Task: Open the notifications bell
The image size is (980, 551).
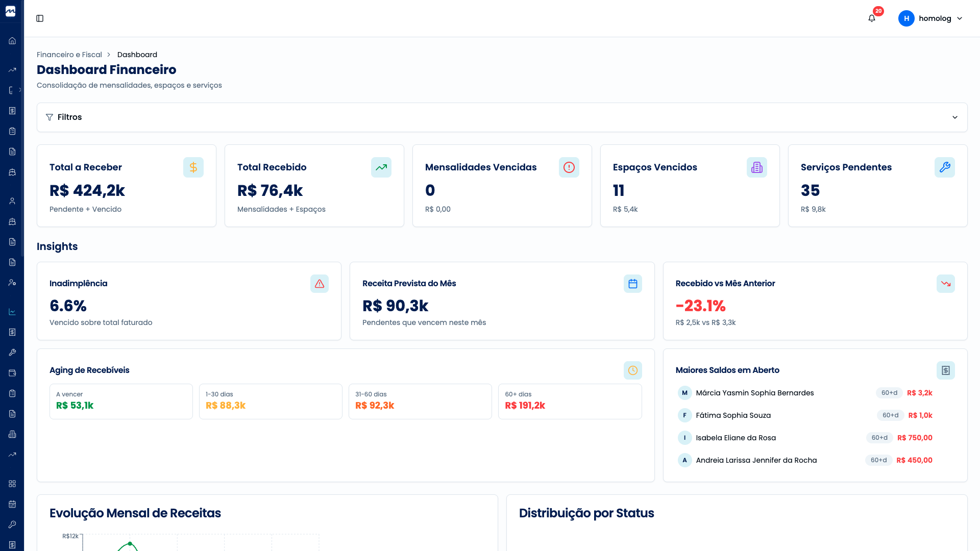Action: [872, 18]
